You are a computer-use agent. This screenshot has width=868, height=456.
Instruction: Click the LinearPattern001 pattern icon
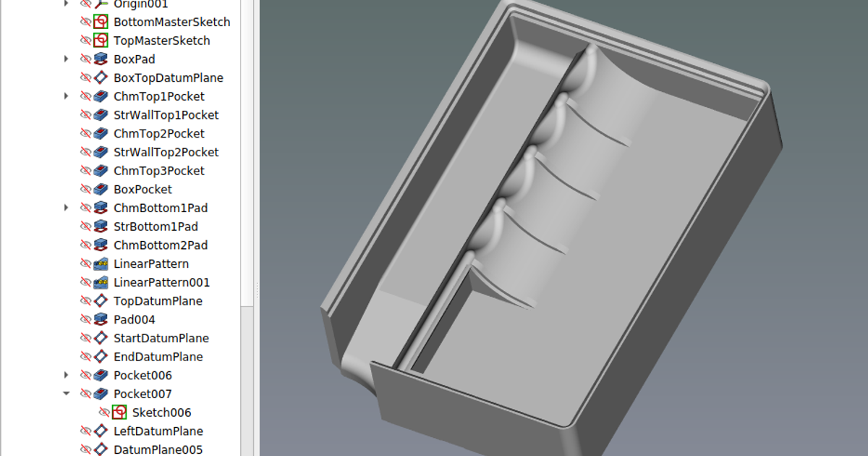point(99,282)
